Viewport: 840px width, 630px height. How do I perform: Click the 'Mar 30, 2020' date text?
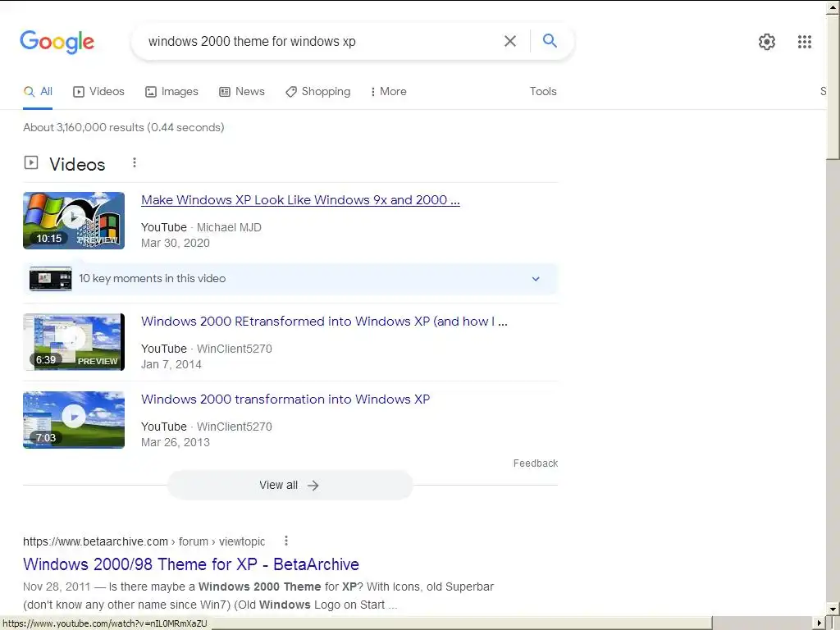tap(176, 243)
